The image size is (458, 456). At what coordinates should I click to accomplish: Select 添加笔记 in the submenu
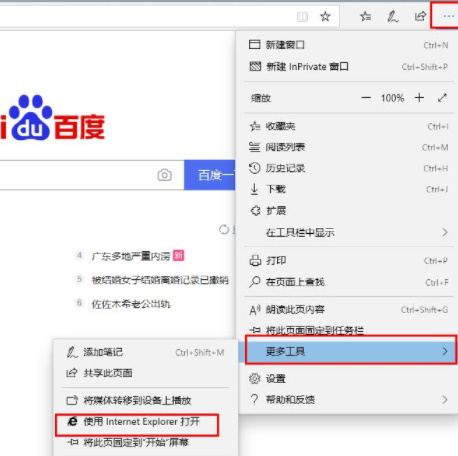pyautogui.click(x=146, y=352)
